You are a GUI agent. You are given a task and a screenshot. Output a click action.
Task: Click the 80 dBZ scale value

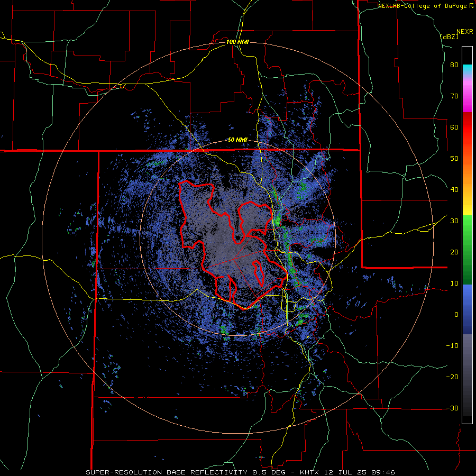pos(454,65)
